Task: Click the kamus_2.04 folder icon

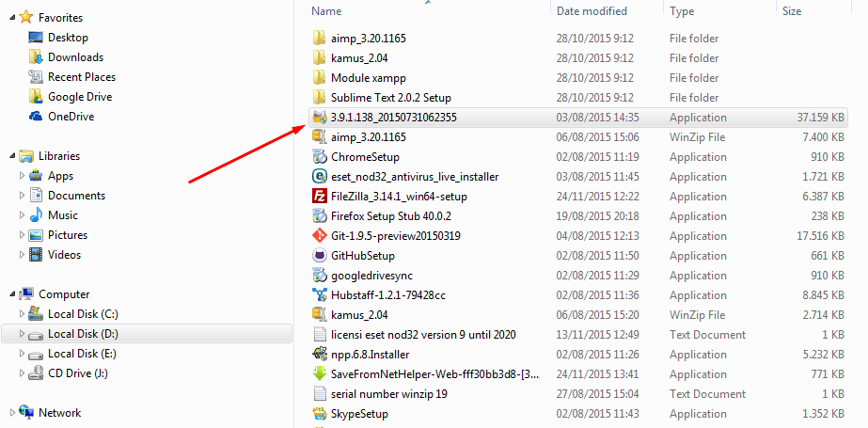Action: pos(319,58)
